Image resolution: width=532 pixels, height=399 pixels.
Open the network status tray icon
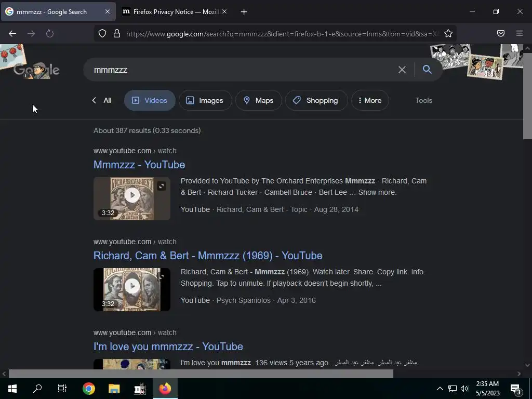pos(453,389)
